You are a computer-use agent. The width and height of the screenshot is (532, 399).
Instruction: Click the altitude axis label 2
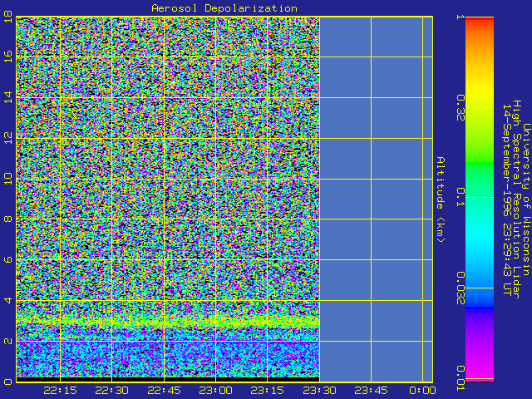8,341
